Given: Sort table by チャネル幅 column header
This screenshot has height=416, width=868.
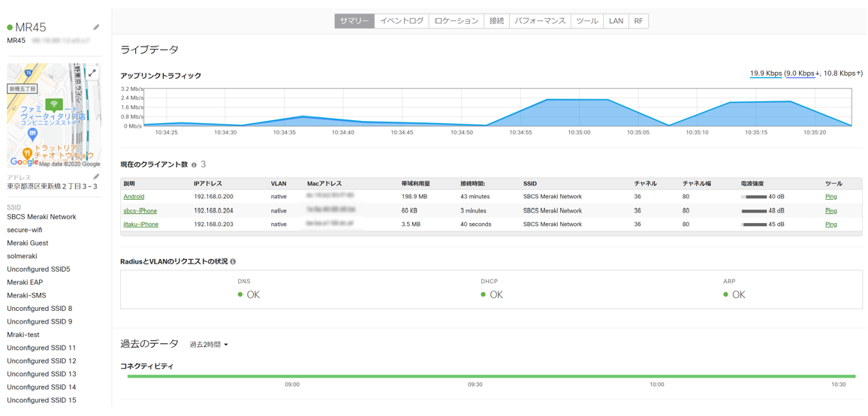Looking at the screenshot, I should tap(697, 183).
